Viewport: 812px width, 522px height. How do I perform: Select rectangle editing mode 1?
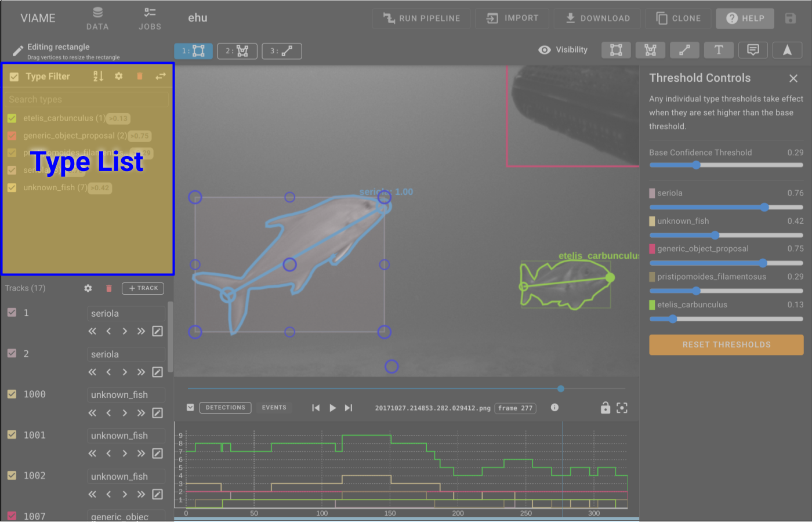tap(193, 51)
